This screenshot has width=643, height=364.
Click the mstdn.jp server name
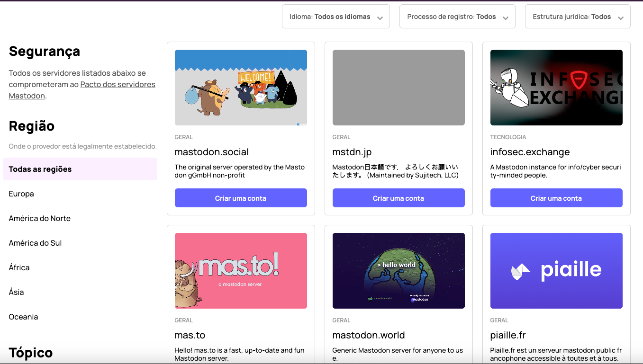tap(352, 152)
